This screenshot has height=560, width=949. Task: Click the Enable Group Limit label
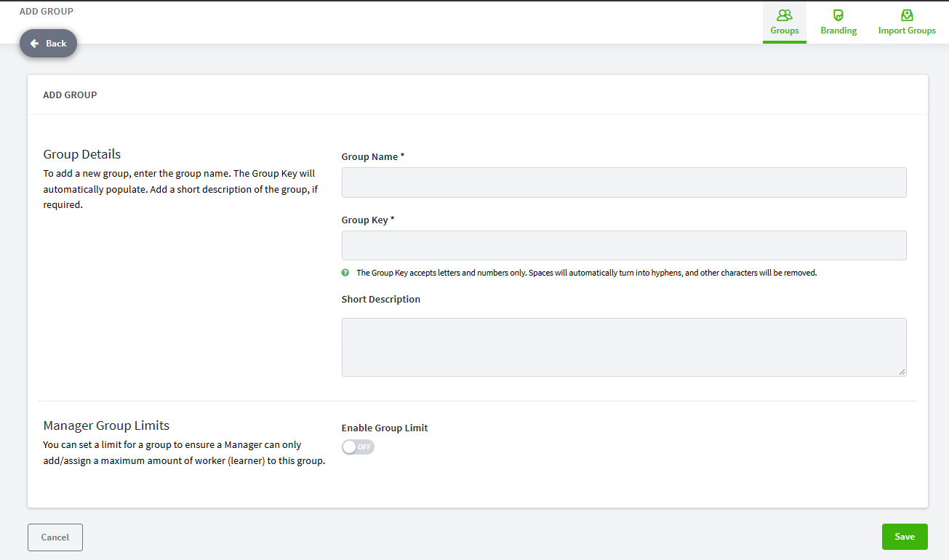pyautogui.click(x=385, y=428)
